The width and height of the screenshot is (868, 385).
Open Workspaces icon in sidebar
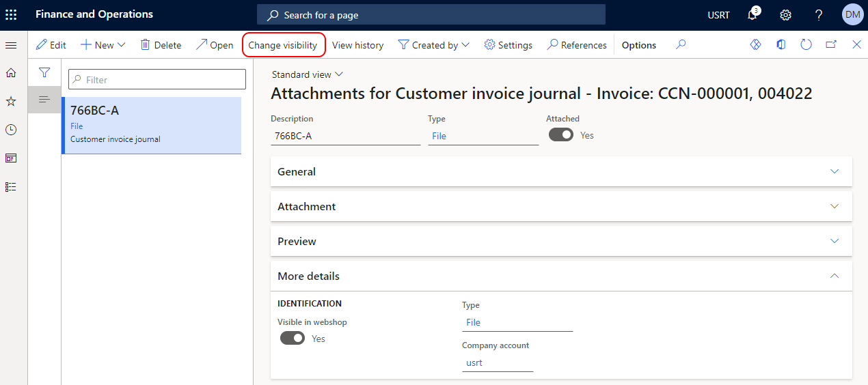[x=11, y=158]
